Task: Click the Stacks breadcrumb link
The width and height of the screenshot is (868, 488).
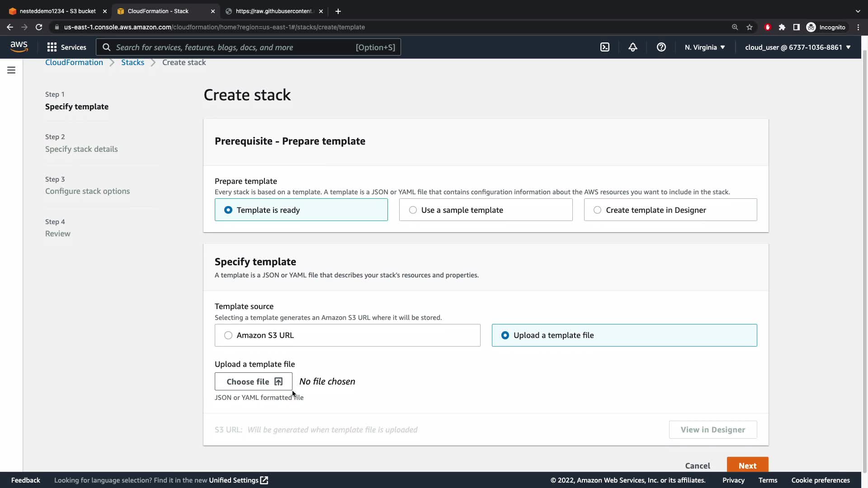Action: tap(132, 62)
